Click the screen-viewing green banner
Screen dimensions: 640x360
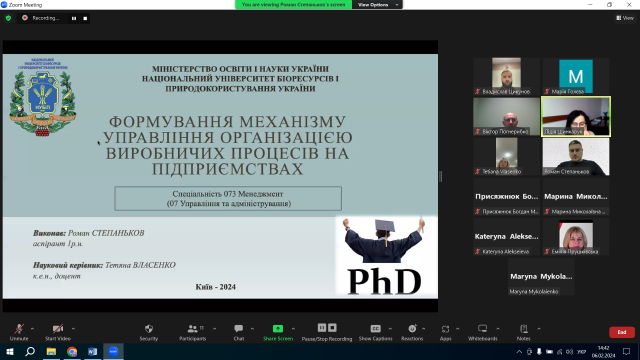293,4
